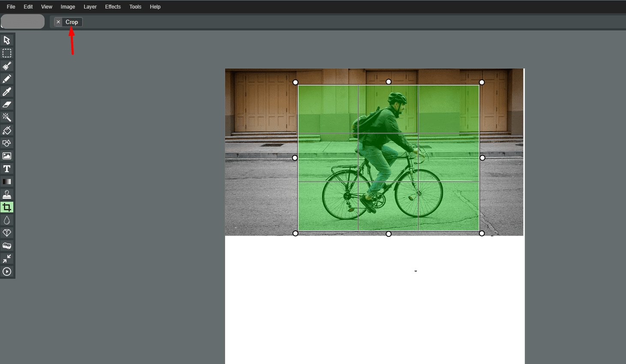The height and width of the screenshot is (364, 626).
Task: Select the droplet Blur tool
Action: pos(7,220)
